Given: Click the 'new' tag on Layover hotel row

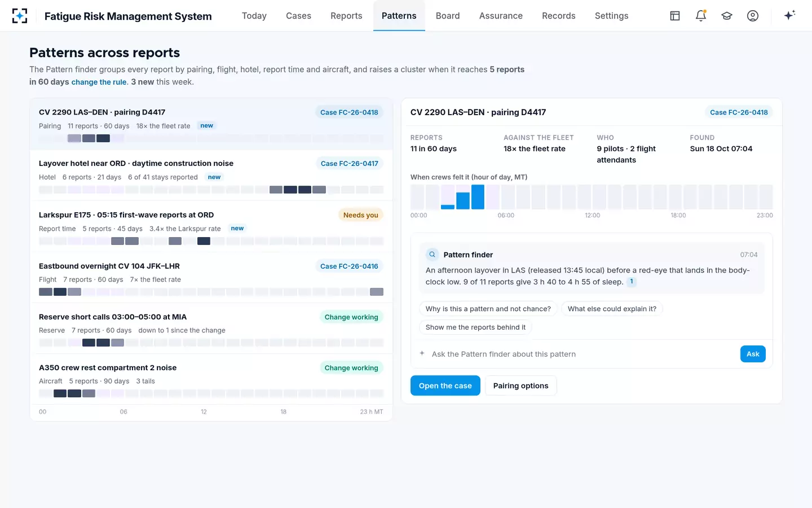Looking at the screenshot, I should pos(214,177).
